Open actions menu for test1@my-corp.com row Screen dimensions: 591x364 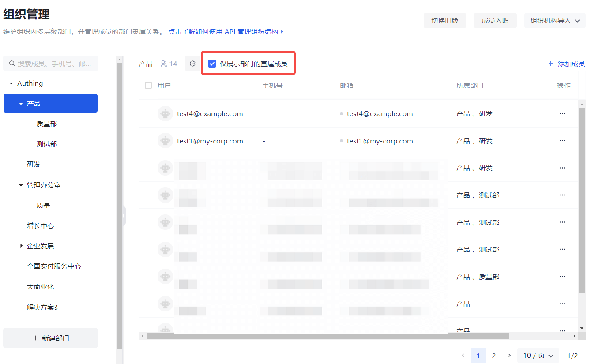562,141
